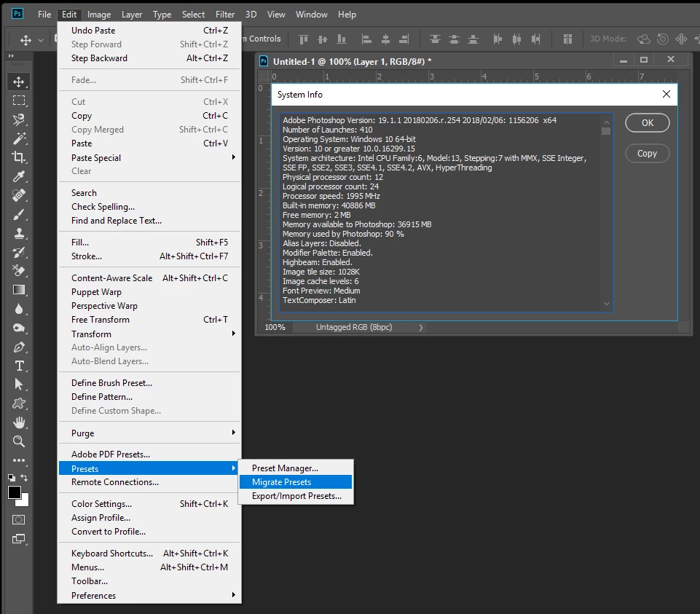Open the foreground color picker
The image size is (700, 614).
click(15, 492)
